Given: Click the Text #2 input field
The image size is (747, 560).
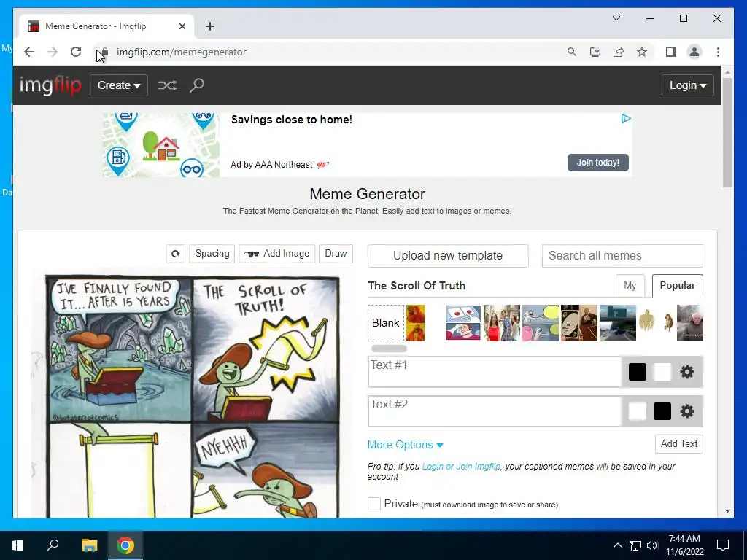Looking at the screenshot, I should [x=495, y=411].
